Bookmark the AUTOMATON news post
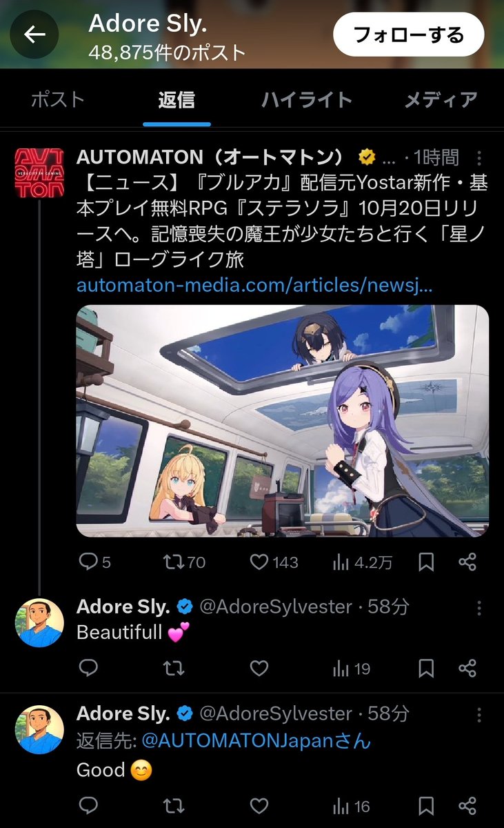Image resolution: width=504 pixels, height=828 pixels. (426, 562)
